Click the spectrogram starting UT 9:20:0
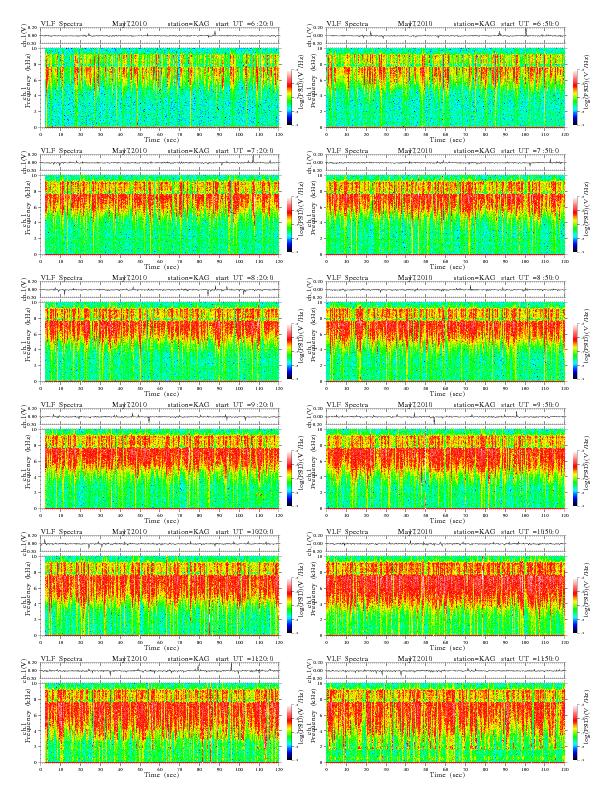 click(x=160, y=469)
